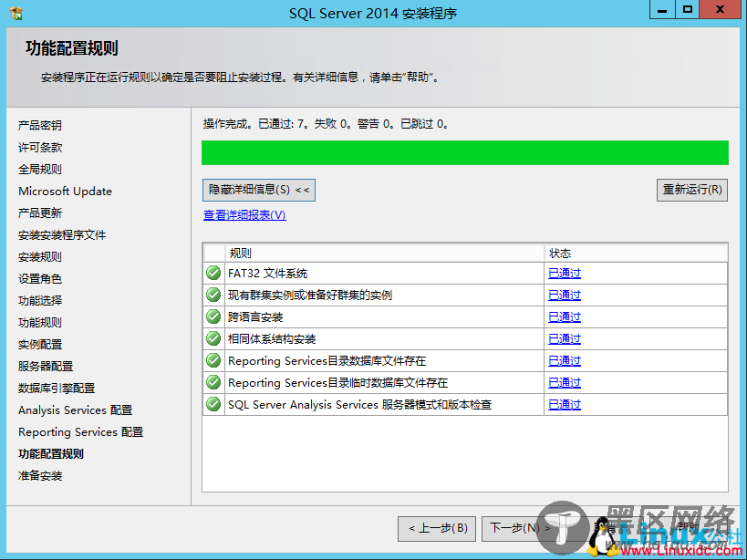Click rule text Reporting Services目录数据库文件存在
The image size is (747, 560).
[x=327, y=361]
